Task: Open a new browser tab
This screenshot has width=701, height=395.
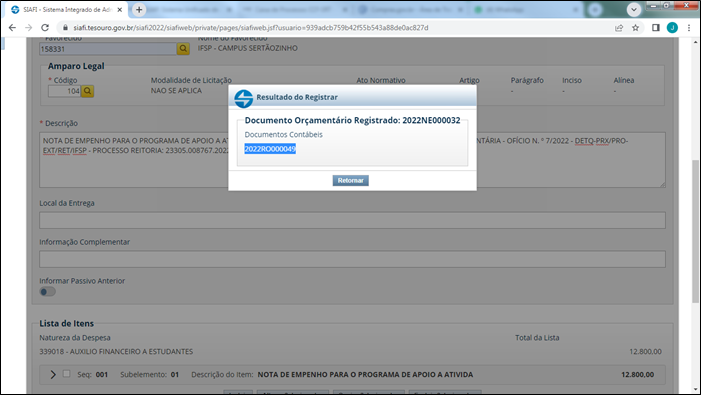Action: (139, 9)
